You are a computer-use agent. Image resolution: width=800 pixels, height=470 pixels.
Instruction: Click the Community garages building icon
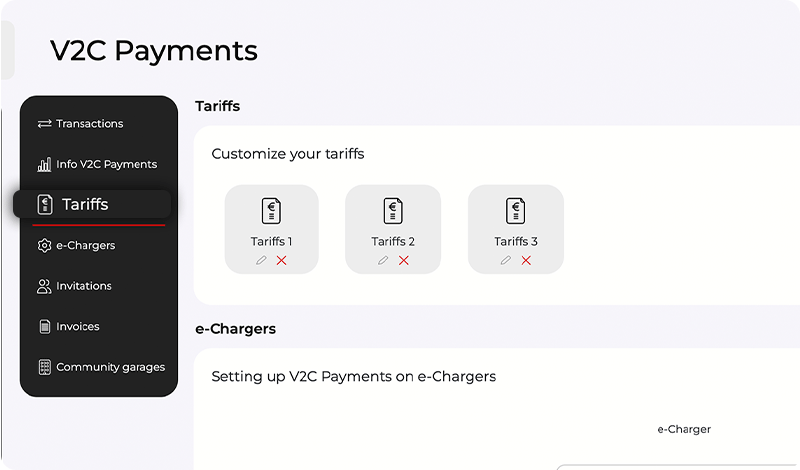coord(44,367)
